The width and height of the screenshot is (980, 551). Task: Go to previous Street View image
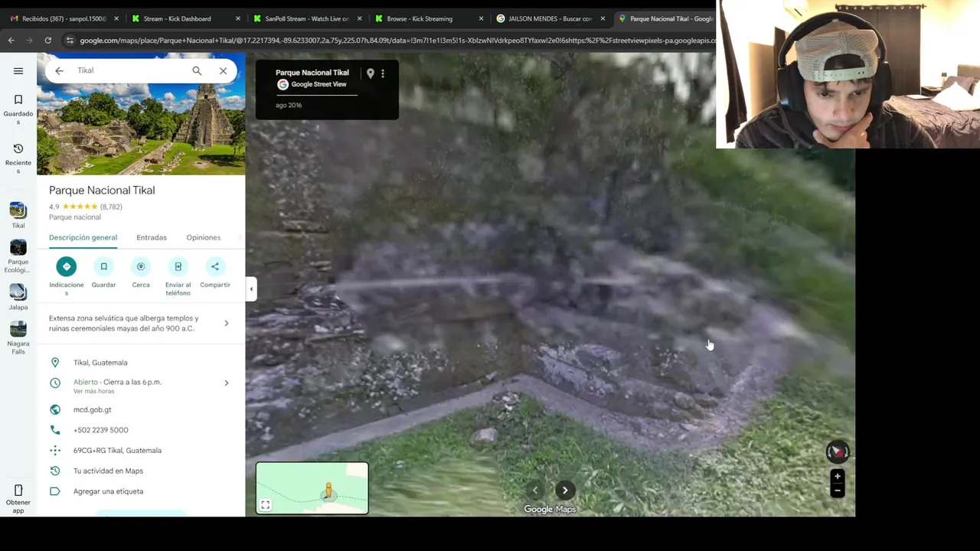(x=535, y=491)
